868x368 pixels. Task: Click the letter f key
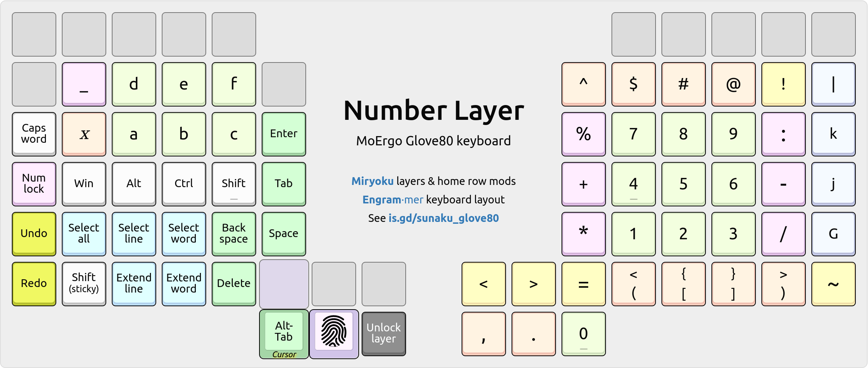234,84
